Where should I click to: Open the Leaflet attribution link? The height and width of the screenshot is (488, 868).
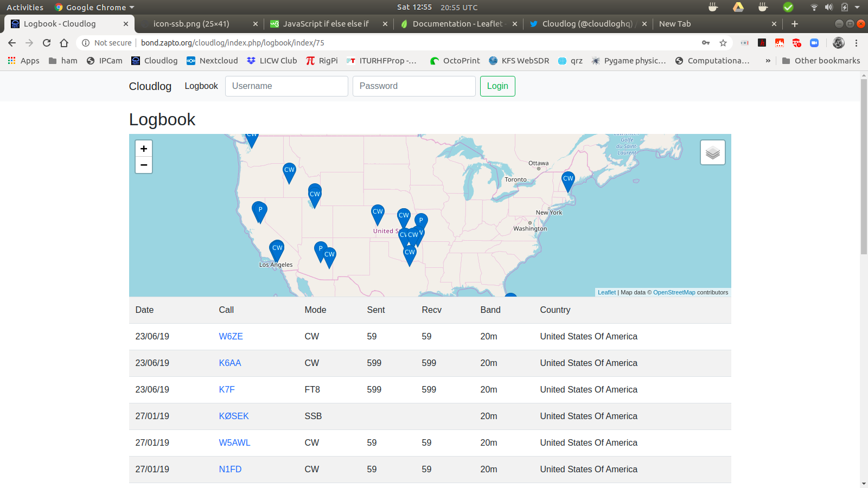point(607,292)
